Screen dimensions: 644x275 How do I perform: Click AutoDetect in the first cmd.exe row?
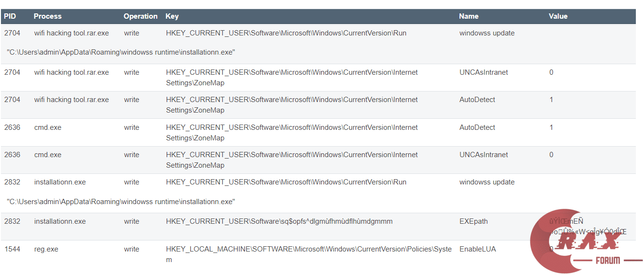point(477,127)
